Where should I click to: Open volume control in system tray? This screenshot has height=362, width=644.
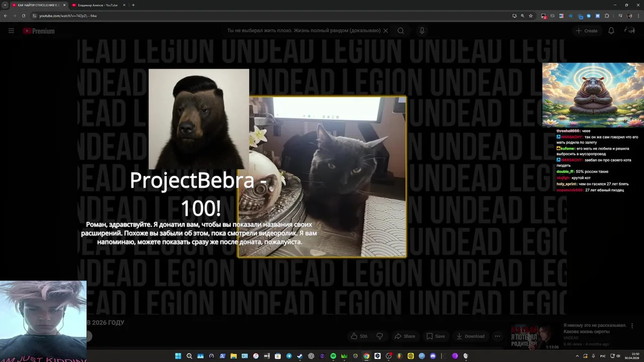click(618, 356)
